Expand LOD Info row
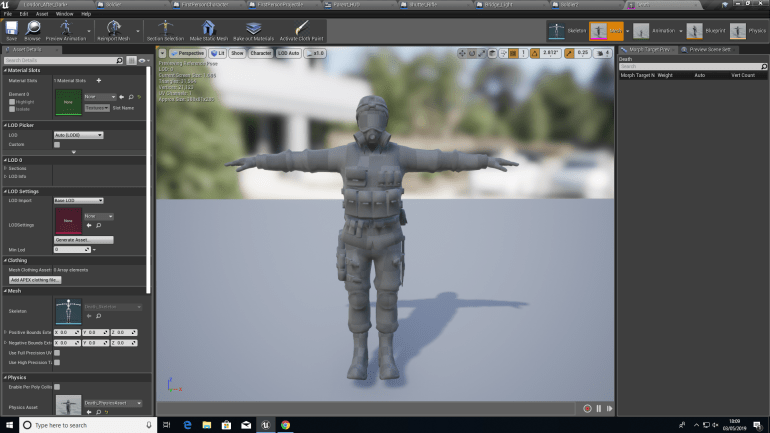 click(x=5, y=176)
